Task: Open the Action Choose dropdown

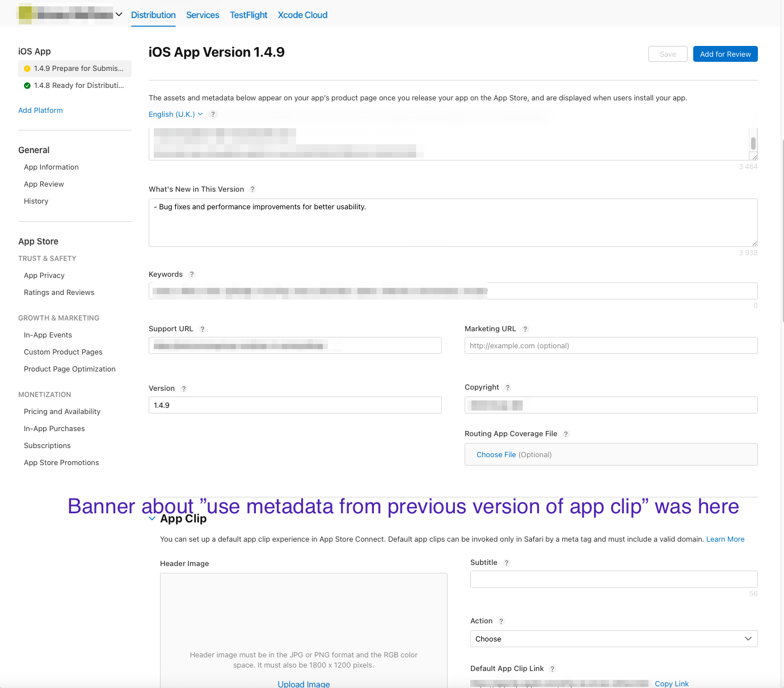Action: point(613,639)
